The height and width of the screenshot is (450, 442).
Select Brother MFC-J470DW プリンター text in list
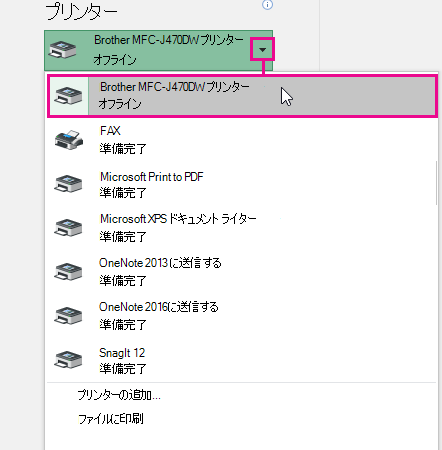(175, 87)
